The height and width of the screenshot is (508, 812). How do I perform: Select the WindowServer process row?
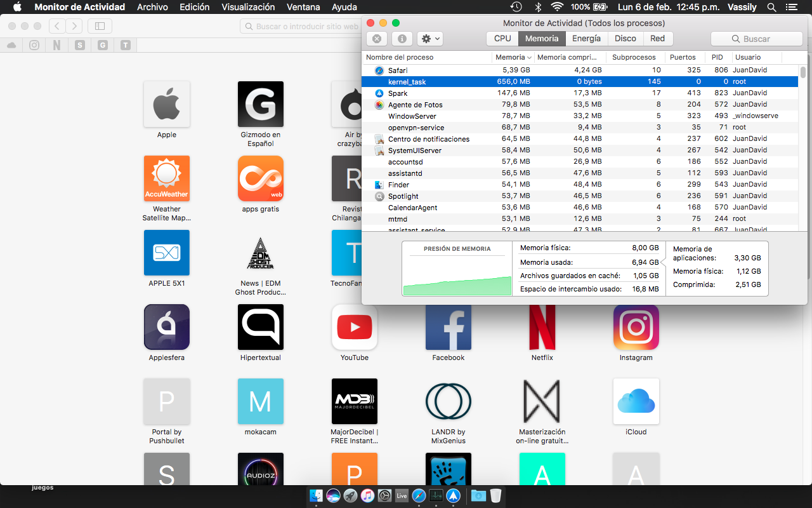(580, 116)
